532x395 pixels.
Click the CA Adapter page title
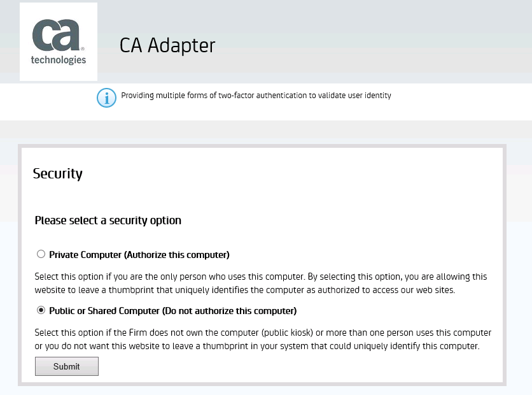(x=167, y=45)
